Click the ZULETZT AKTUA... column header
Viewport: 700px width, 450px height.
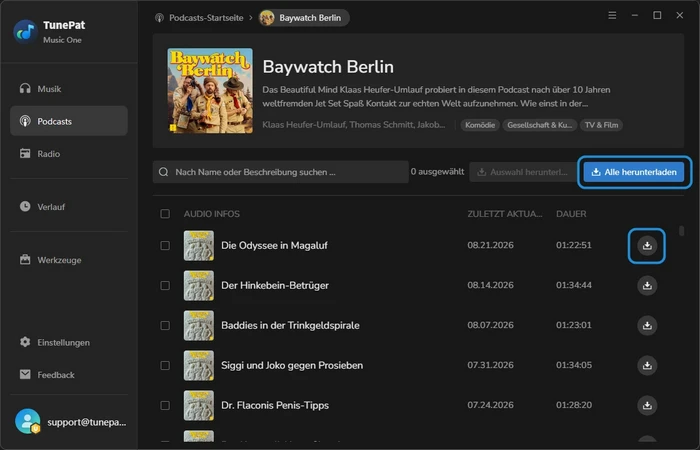pyautogui.click(x=505, y=214)
